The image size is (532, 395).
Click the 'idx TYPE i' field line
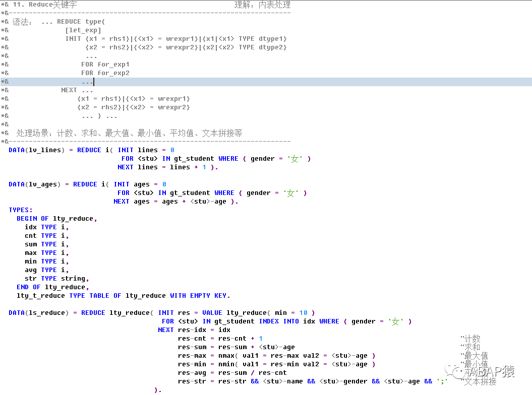click(x=47, y=227)
